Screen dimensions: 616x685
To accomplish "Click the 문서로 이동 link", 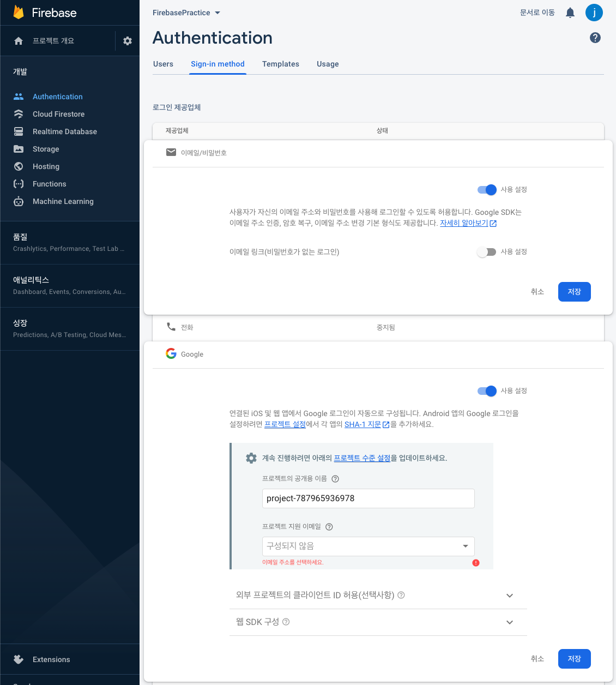I will (538, 13).
